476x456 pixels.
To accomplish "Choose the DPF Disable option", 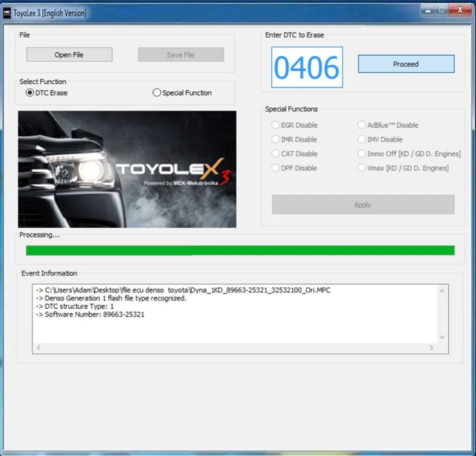I will (275, 168).
